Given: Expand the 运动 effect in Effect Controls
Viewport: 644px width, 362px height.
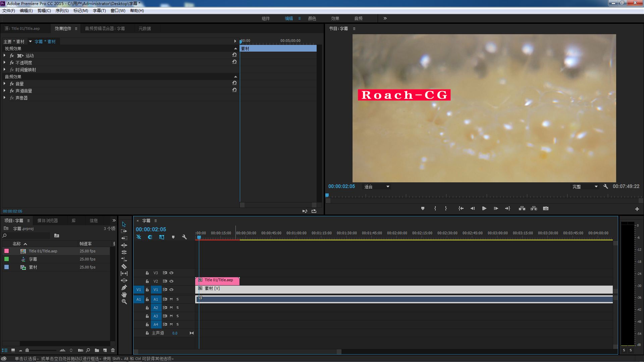Looking at the screenshot, I should 4,56.
